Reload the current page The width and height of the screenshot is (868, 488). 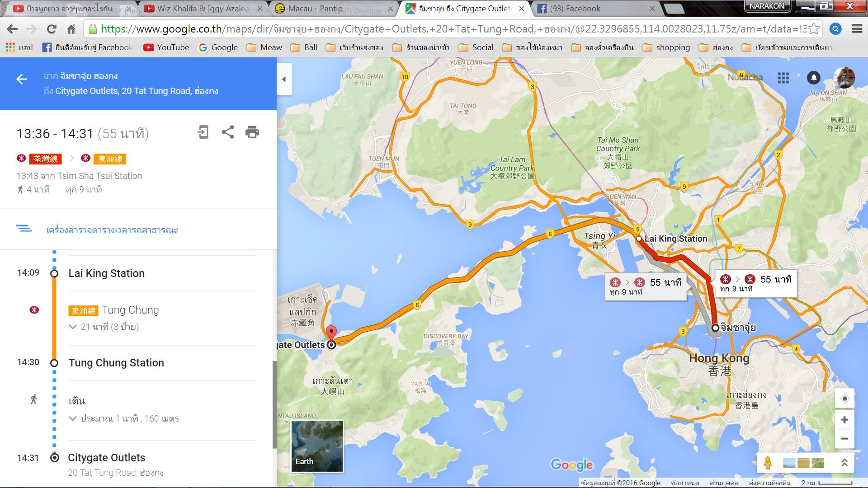pos(52,29)
